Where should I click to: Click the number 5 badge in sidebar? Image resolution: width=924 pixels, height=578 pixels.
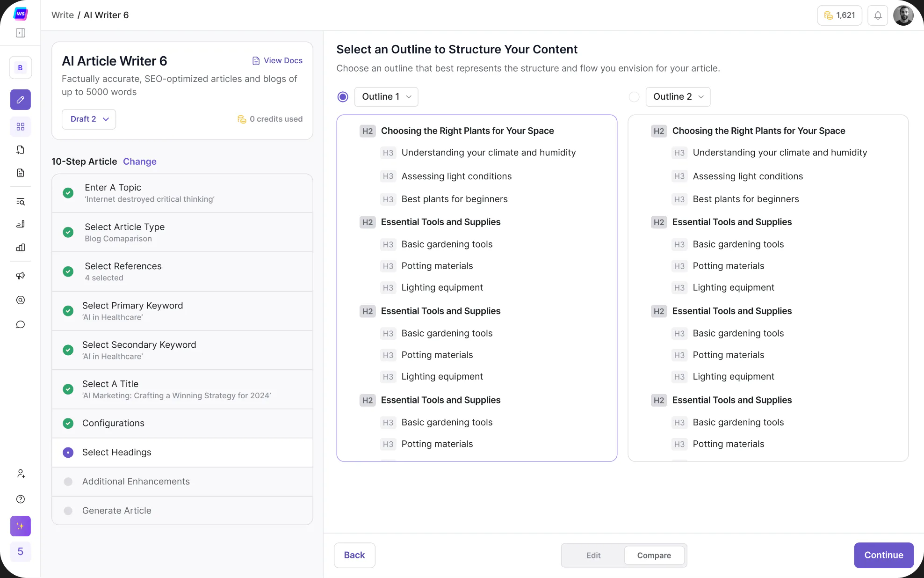click(21, 552)
